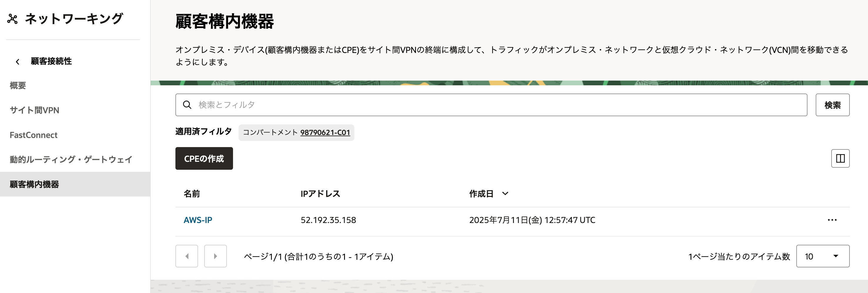Go to previous page arrow
This screenshot has height=293, width=868.
coord(187,256)
